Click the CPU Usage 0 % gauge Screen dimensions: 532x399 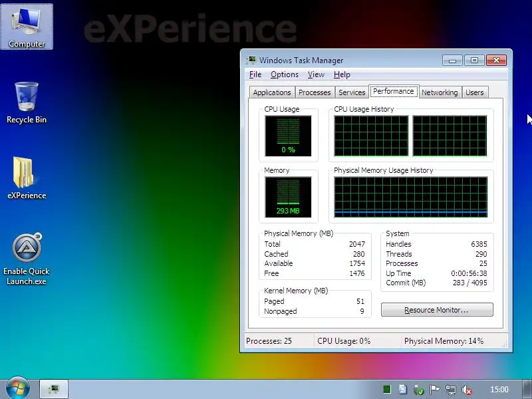[288, 136]
